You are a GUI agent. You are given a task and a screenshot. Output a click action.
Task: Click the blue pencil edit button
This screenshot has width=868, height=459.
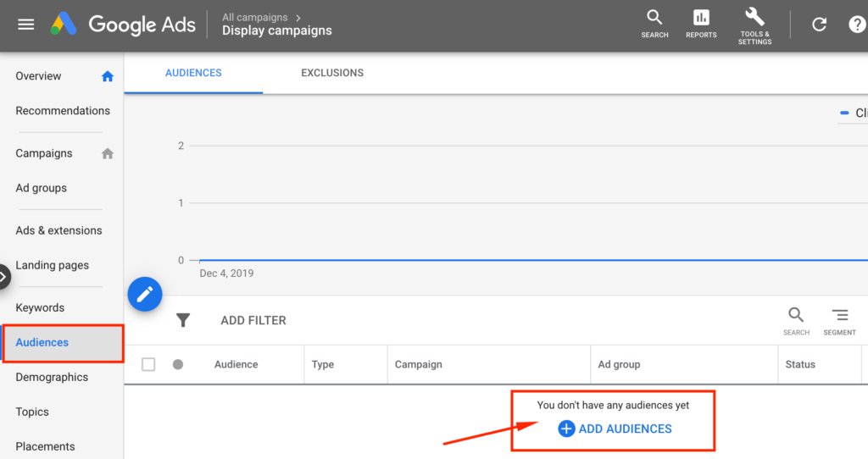145,294
